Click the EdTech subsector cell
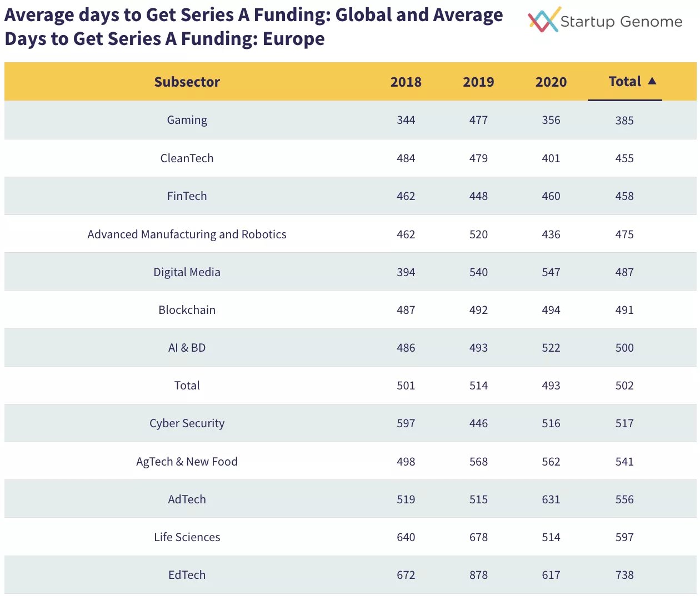 [187, 575]
